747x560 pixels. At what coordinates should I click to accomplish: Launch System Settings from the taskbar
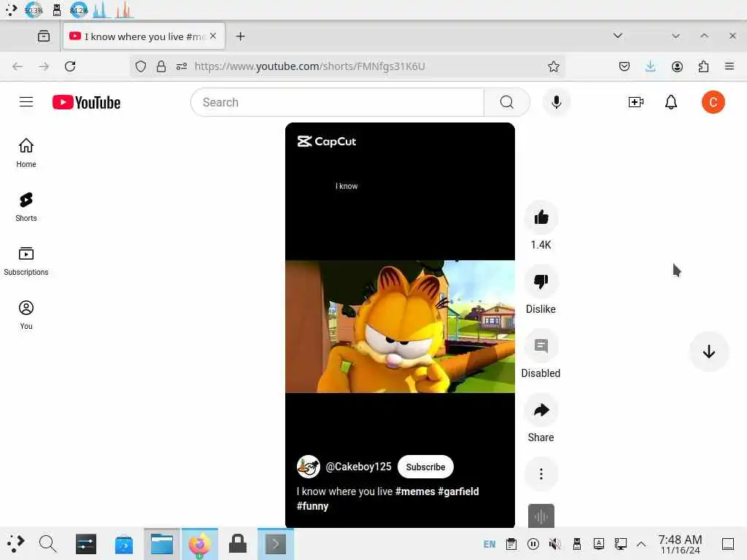86,544
